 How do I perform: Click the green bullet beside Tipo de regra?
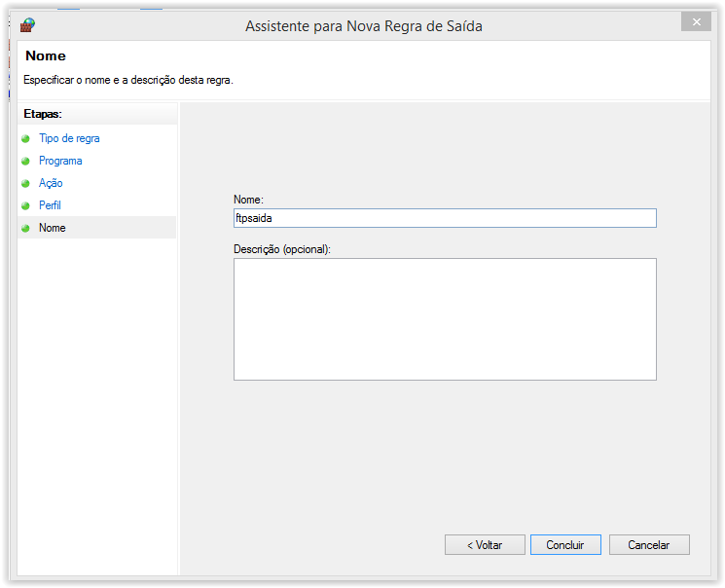(26, 139)
